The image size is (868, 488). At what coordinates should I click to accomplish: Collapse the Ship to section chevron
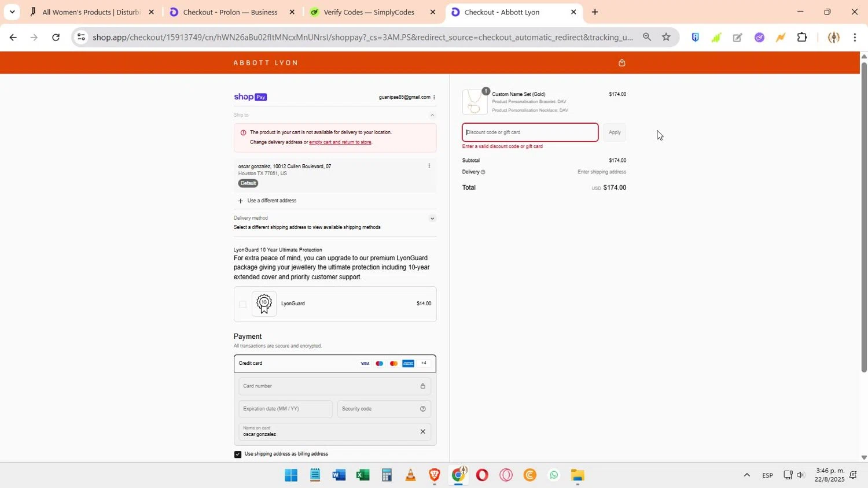[432, 115]
